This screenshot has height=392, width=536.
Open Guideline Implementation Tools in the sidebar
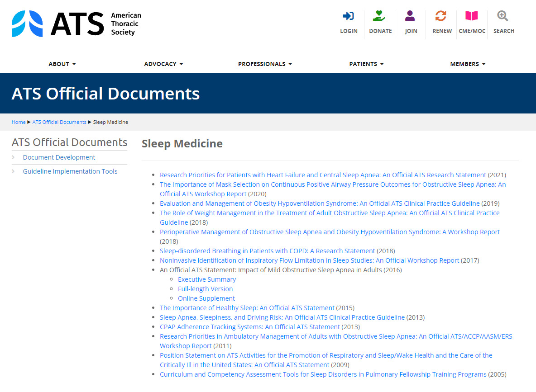point(70,171)
